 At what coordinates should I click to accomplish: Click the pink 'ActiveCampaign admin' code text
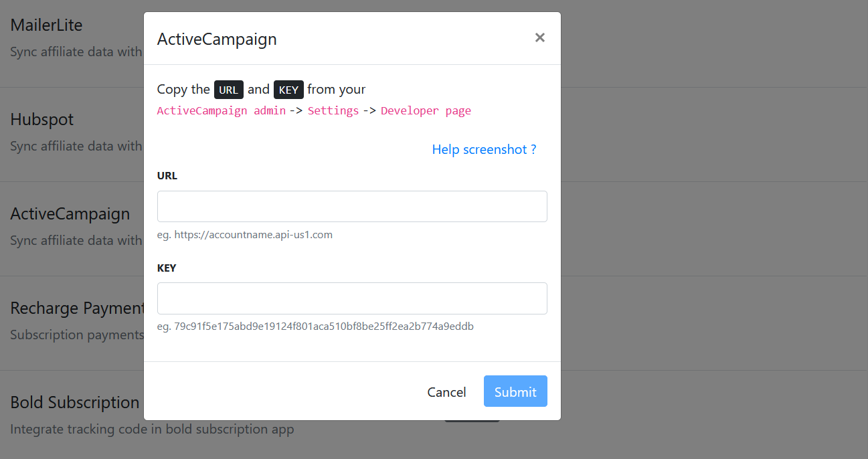222,110
